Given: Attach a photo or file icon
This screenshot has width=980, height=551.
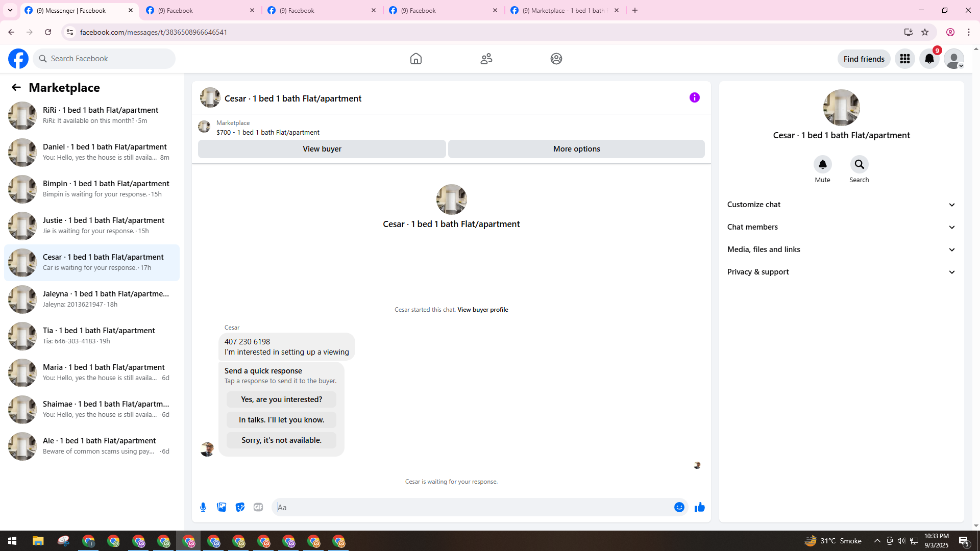Looking at the screenshot, I should click(x=222, y=507).
